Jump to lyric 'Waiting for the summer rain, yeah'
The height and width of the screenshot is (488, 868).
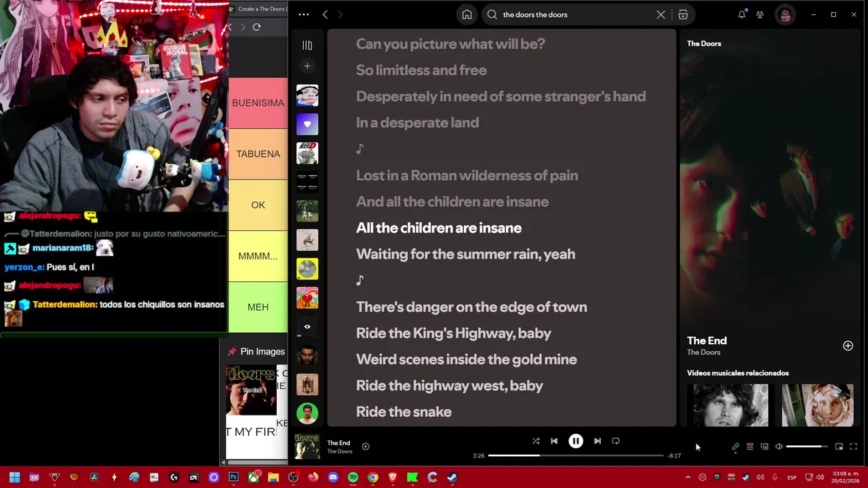[x=465, y=254]
